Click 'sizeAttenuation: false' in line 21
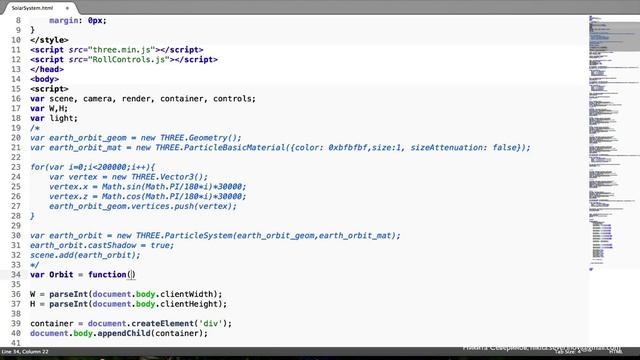Image resolution: width=640 pixels, height=360 pixels. click(x=464, y=148)
